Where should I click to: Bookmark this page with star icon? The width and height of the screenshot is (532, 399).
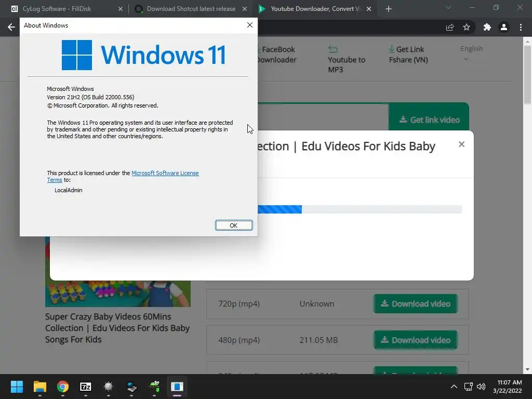click(x=467, y=27)
